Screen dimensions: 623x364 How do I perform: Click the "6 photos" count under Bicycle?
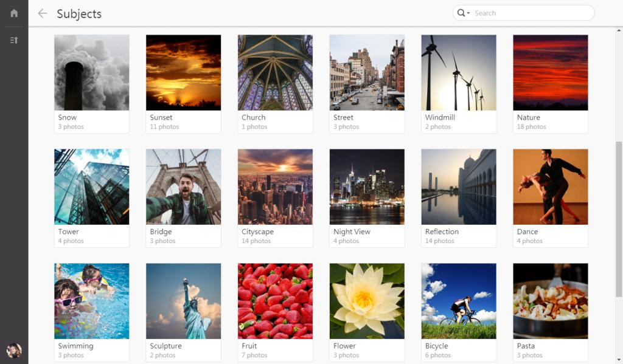438,355
